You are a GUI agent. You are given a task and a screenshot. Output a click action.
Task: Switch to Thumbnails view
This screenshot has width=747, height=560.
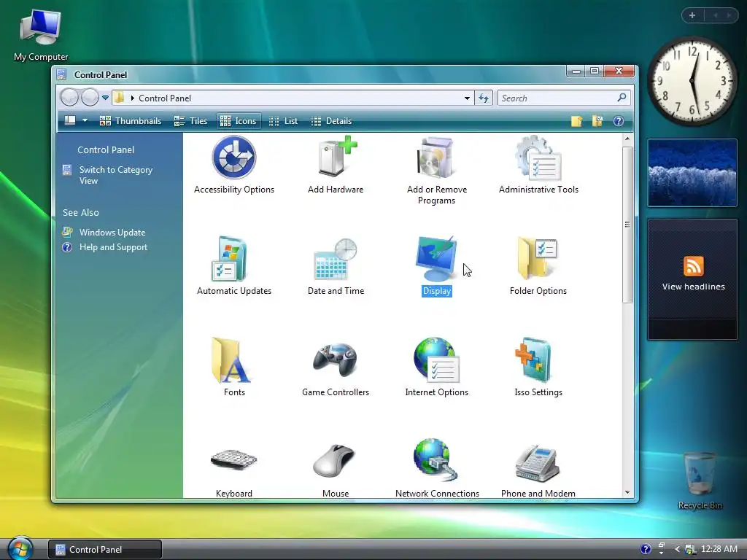131,121
